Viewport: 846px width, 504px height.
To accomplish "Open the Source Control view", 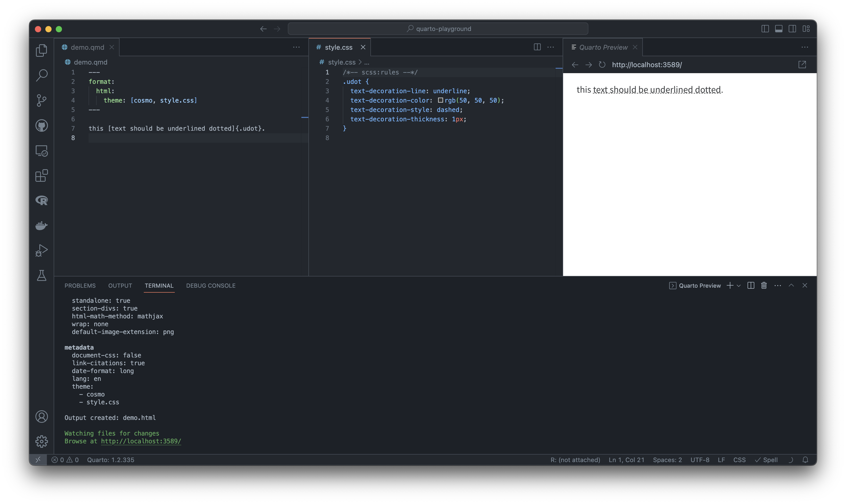I will click(x=41, y=100).
